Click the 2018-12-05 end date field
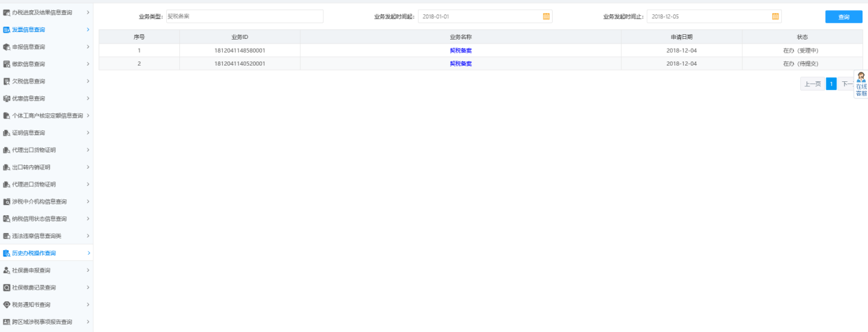This screenshot has height=332, width=868. [714, 16]
